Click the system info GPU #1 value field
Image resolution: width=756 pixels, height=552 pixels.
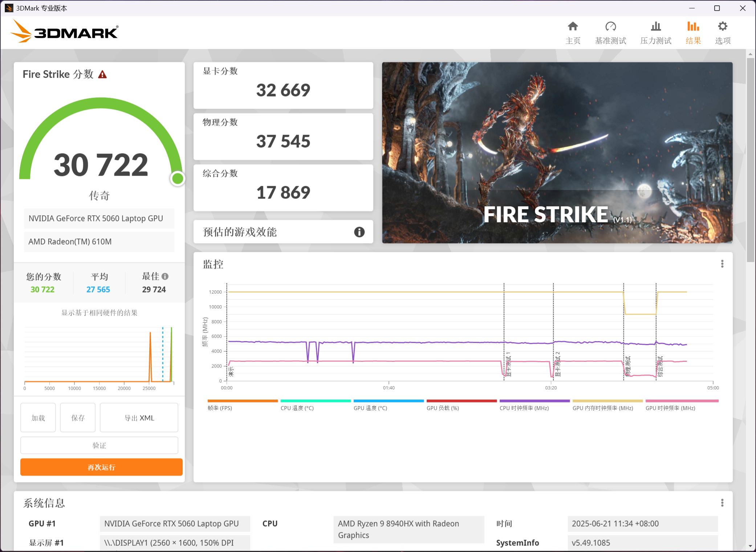(x=175, y=524)
